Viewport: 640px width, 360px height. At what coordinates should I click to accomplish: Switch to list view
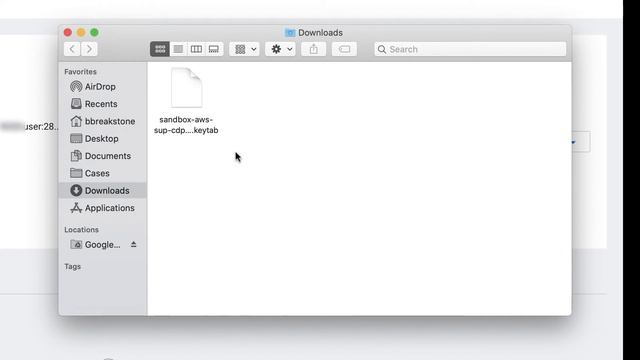(x=178, y=49)
